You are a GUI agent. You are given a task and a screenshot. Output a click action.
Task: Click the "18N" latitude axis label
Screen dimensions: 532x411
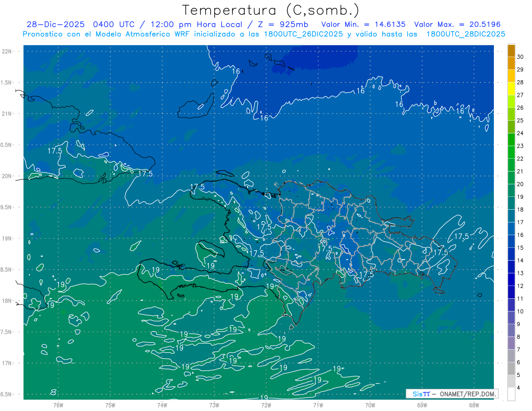tap(8, 301)
